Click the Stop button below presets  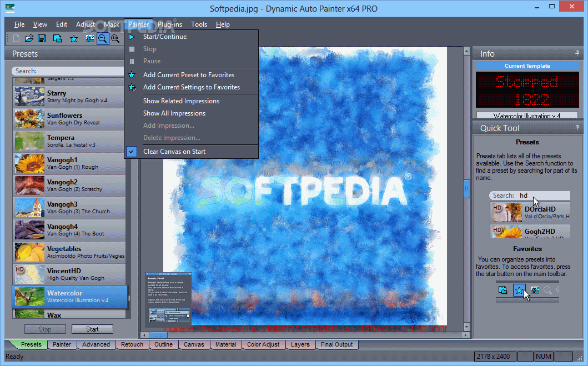pos(45,329)
